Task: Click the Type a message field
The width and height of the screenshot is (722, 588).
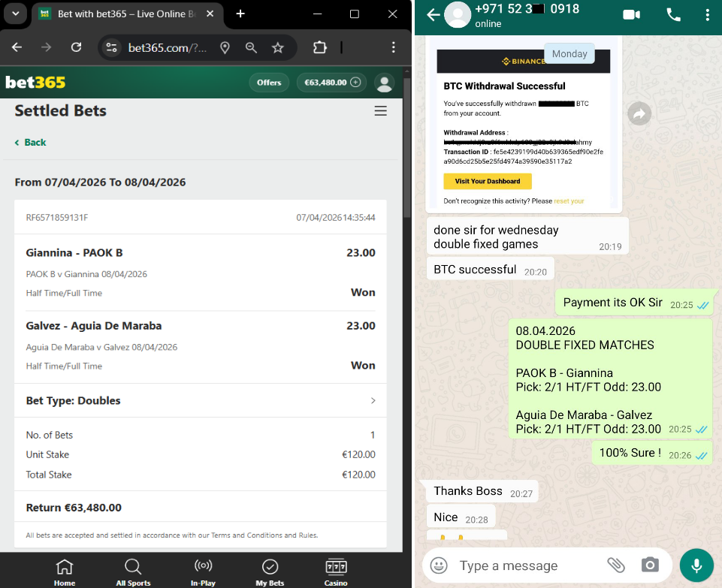Action: tap(518, 565)
